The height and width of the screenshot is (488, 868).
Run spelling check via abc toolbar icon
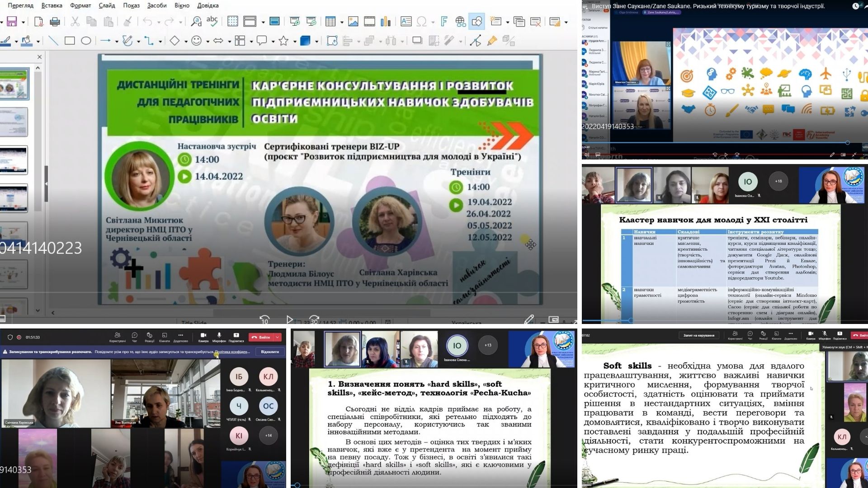pos(212,21)
